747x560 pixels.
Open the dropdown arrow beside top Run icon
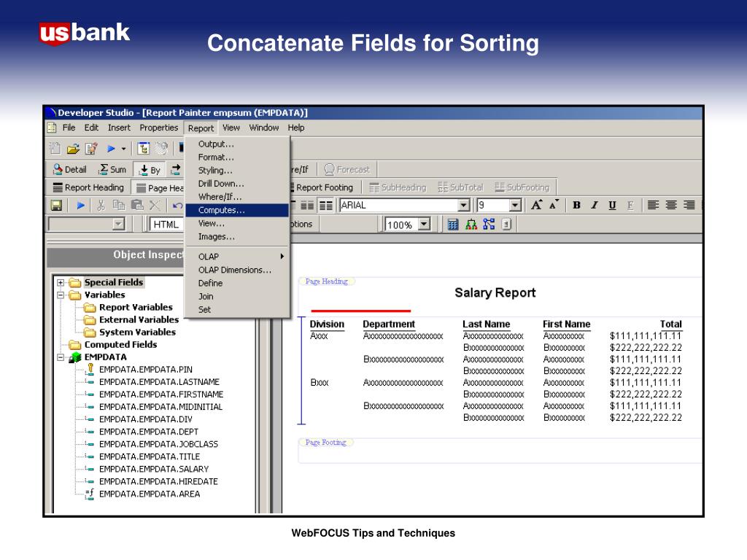pyautogui.click(x=123, y=149)
